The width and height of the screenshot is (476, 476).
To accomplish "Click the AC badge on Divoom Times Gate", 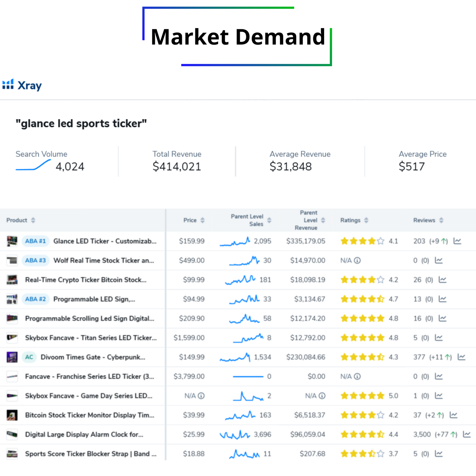I will (x=29, y=357).
